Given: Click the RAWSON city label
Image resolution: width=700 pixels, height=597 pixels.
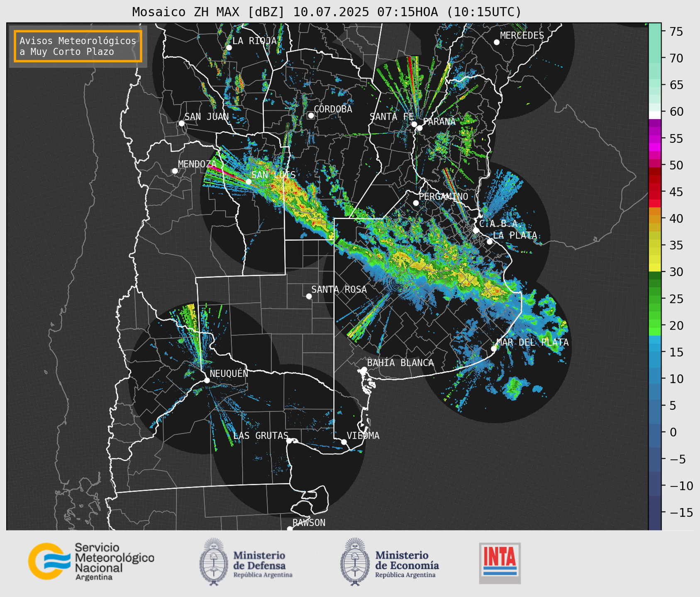Looking at the screenshot, I should 309,523.
